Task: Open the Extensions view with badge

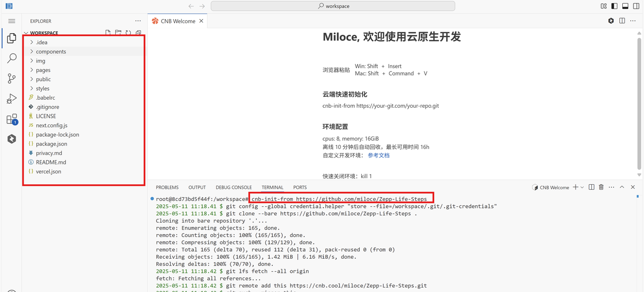Action: (x=12, y=119)
